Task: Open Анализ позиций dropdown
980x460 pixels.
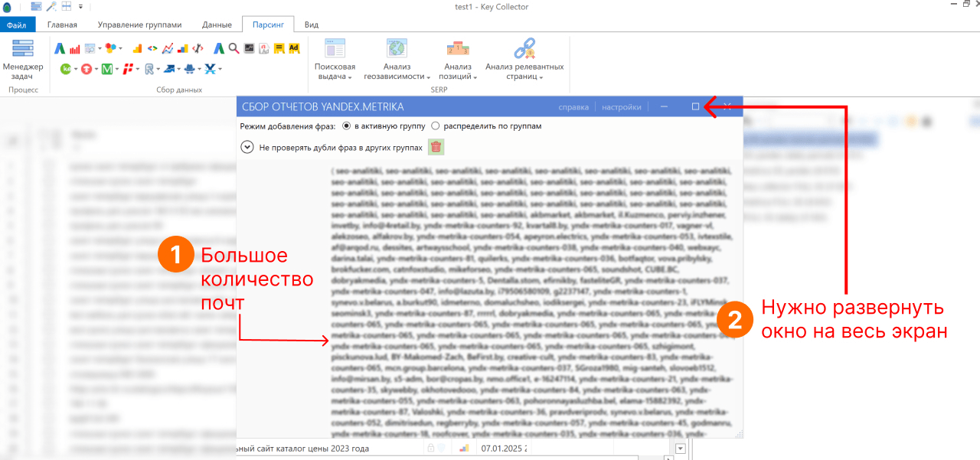Action: coord(458,59)
